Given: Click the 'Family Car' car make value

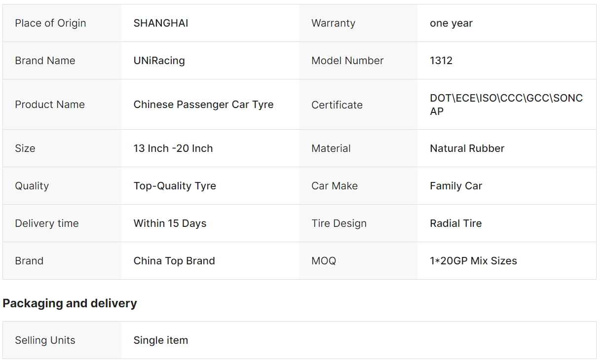Looking at the screenshot, I should coord(456,186).
